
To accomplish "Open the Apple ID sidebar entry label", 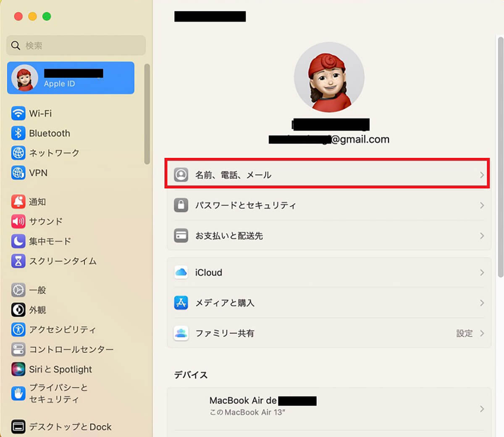I will [59, 84].
